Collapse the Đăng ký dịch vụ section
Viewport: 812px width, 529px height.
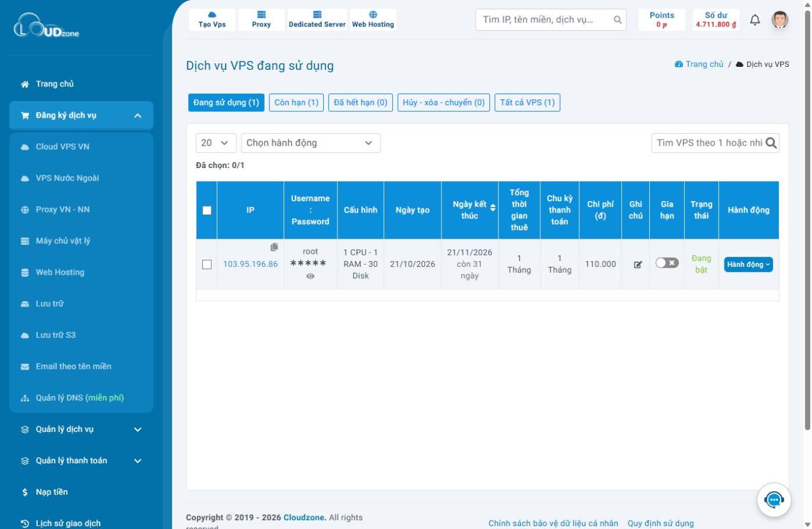click(x=81, y=115)
